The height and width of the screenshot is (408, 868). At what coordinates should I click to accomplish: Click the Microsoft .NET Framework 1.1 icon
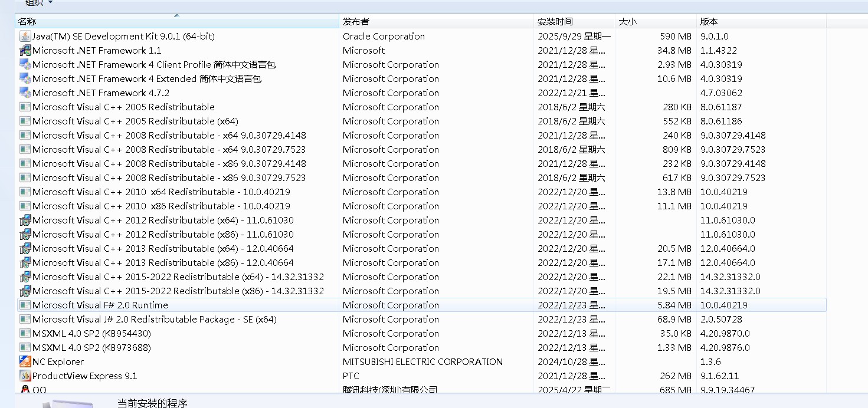[25, 51]
